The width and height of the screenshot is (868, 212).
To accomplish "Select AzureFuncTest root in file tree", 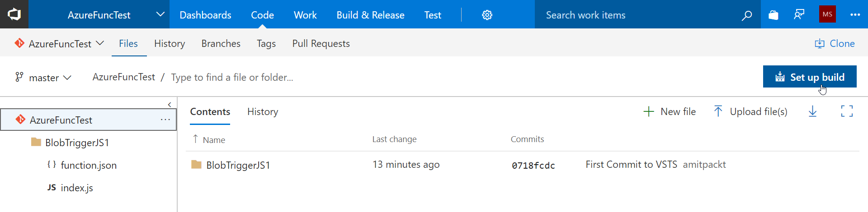I will point(88,120).
